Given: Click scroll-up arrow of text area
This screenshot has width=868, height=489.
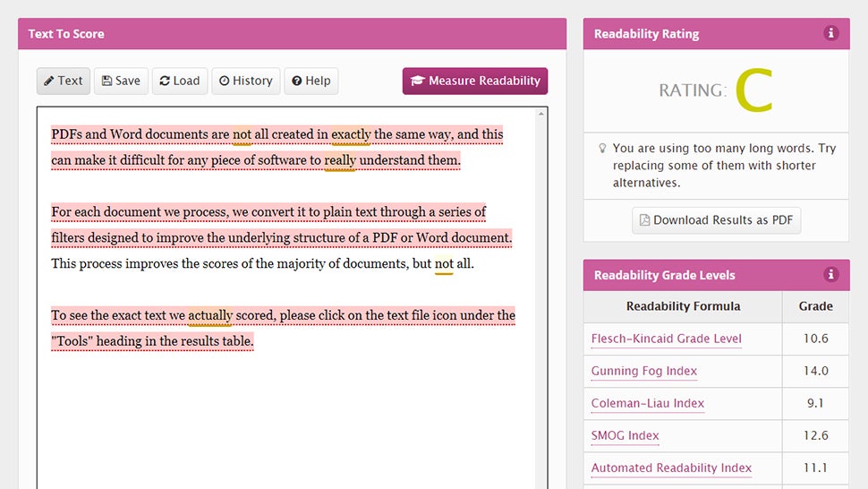Looking at the screenshot, I should (540, 114).
